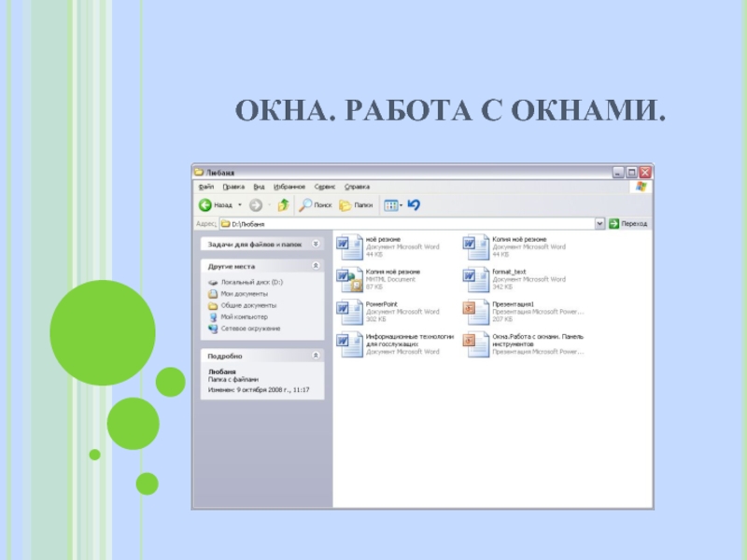Open the Вид menu
747x560 pixels.
click(x=259, y=187)
